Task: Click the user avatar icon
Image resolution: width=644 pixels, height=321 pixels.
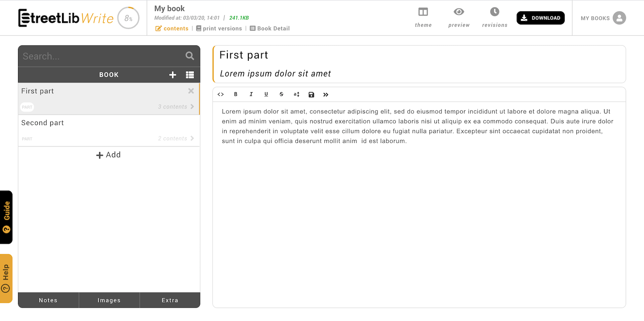Action: (x=619, y=18)
